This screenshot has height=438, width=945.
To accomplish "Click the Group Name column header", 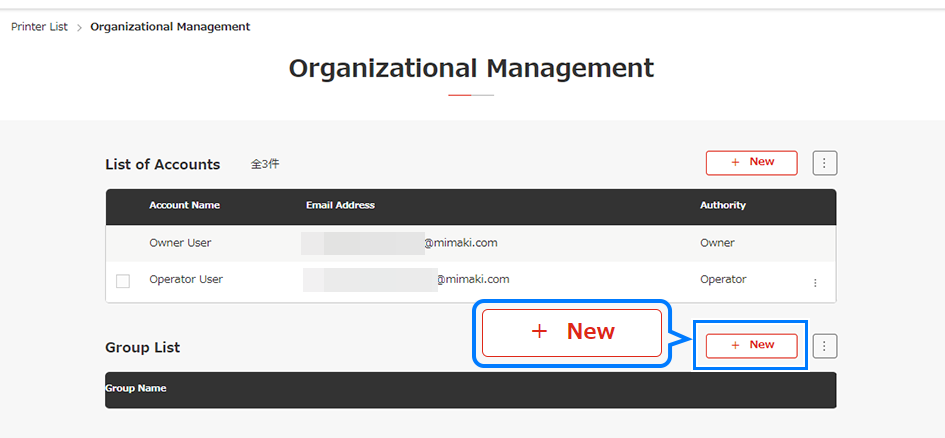I will coord(136,388).
